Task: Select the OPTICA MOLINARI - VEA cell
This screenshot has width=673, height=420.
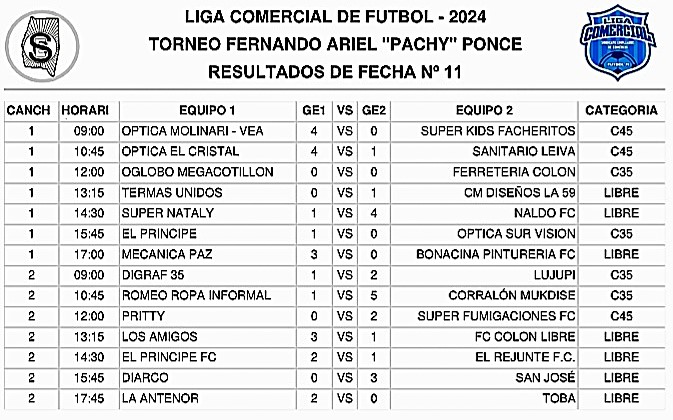Action: 208,131
